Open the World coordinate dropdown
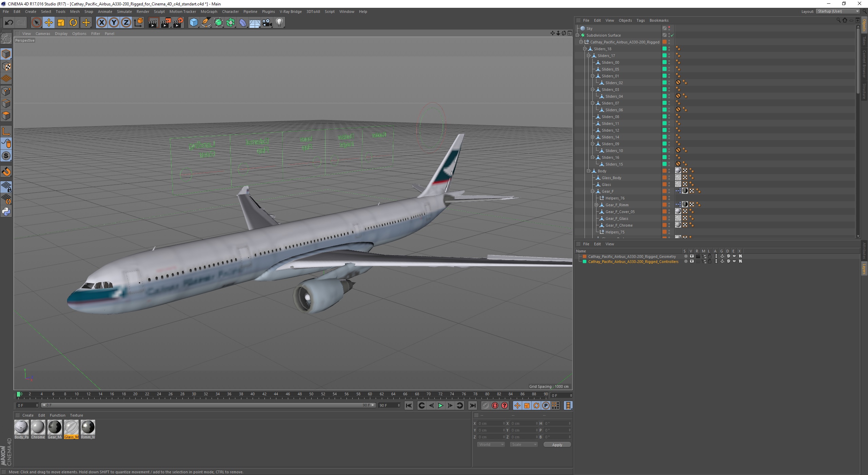Image resolution: width=868 pixels, height=475 pixels. 491,444
